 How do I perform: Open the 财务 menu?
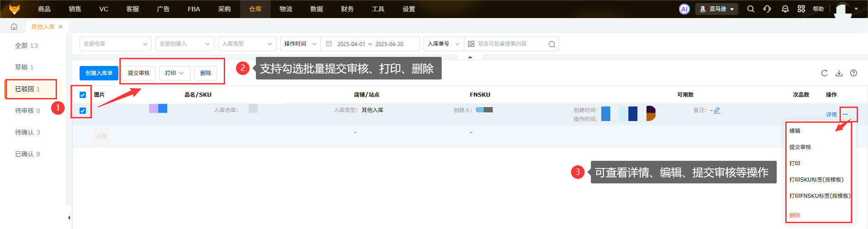click(347, 9)
